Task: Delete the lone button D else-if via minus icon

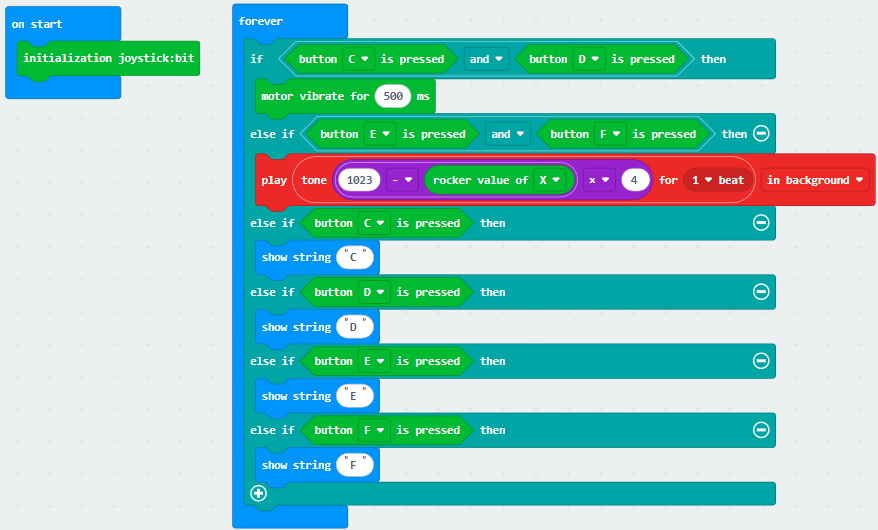Action: 761,292
